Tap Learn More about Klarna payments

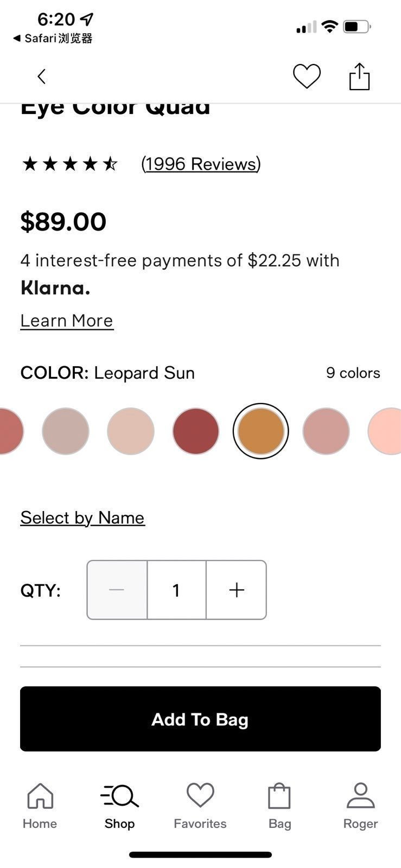click(67, 321)
